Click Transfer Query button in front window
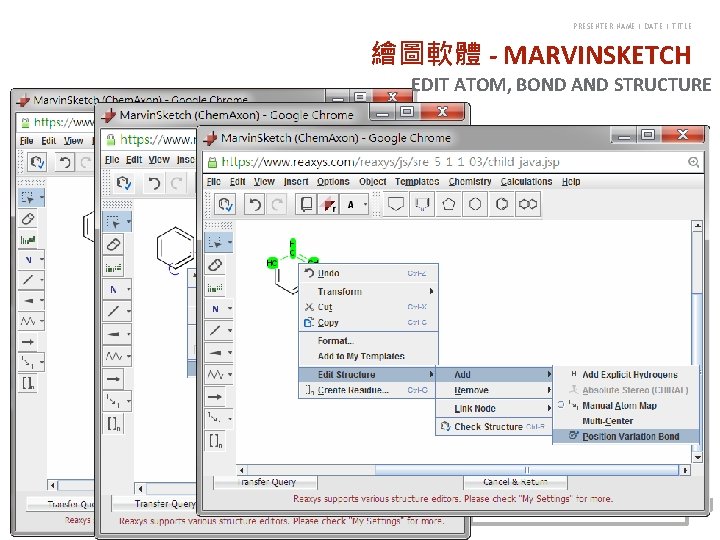The height and width of the screenshot is (540, 720). (x=266, y=482)
